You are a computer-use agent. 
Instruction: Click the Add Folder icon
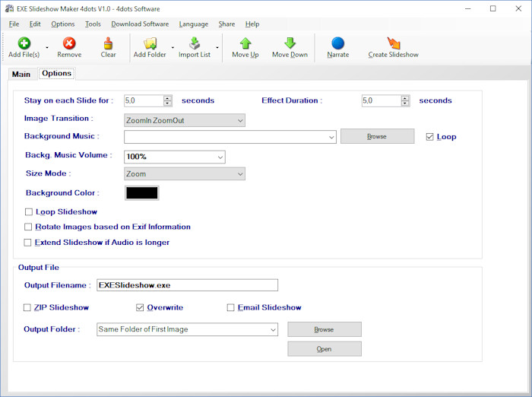tap(150, 43)
